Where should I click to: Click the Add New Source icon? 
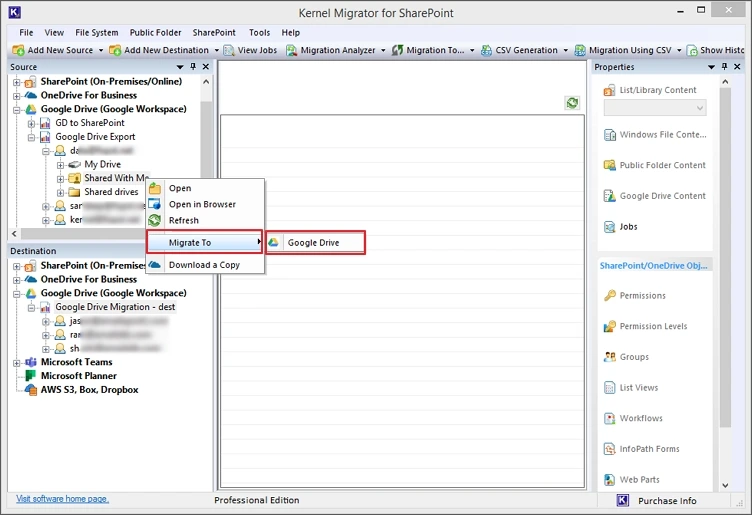pyautogui.click(x=18, y=50)
